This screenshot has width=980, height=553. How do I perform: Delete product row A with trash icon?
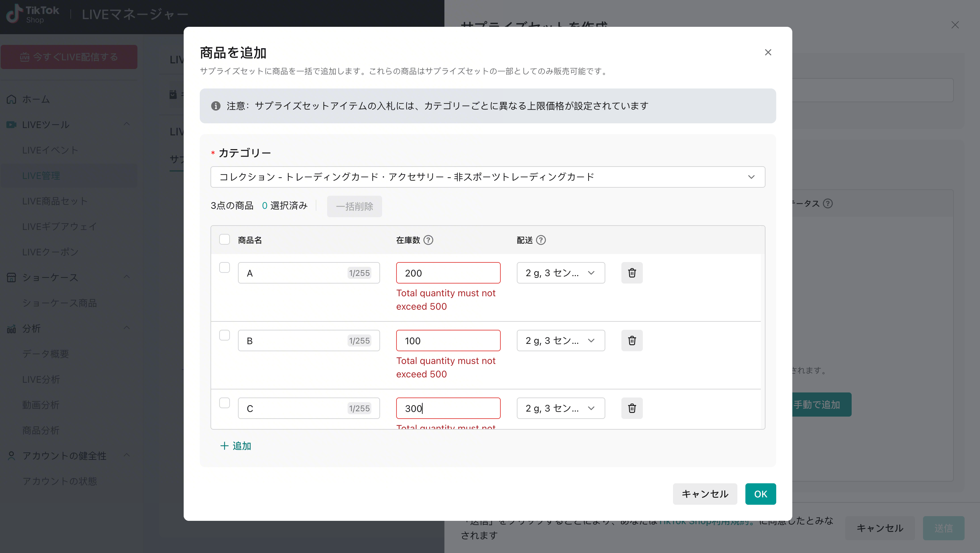tap(632, 273)
